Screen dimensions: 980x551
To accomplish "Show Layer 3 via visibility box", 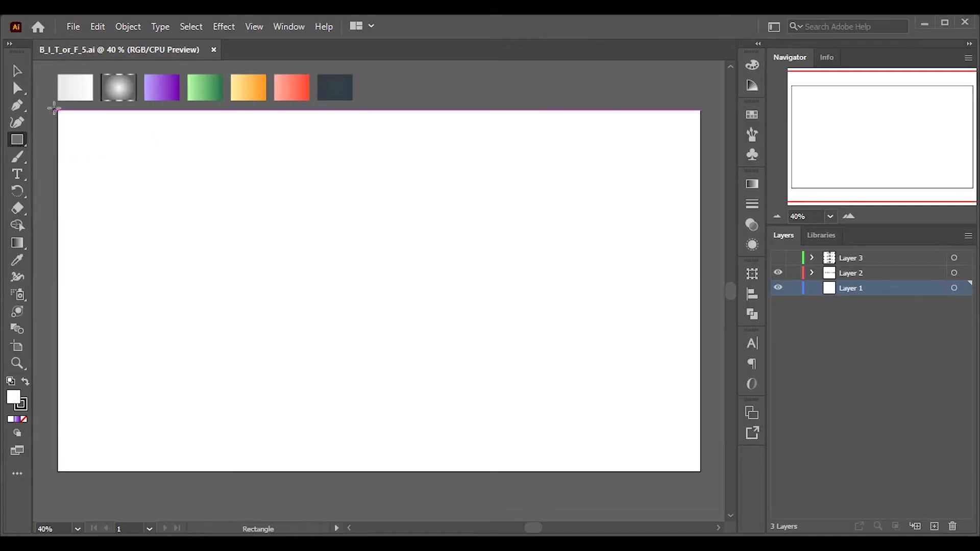I will point(778,258).
